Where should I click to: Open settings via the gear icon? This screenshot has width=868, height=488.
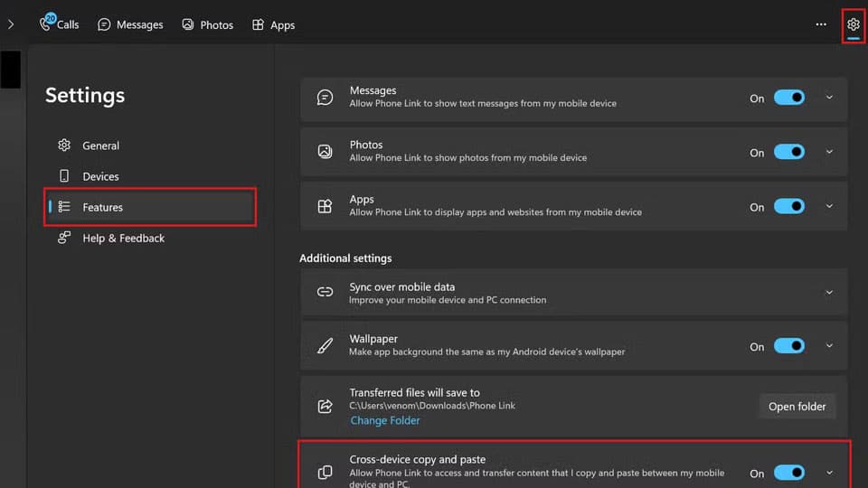[853, 24]
